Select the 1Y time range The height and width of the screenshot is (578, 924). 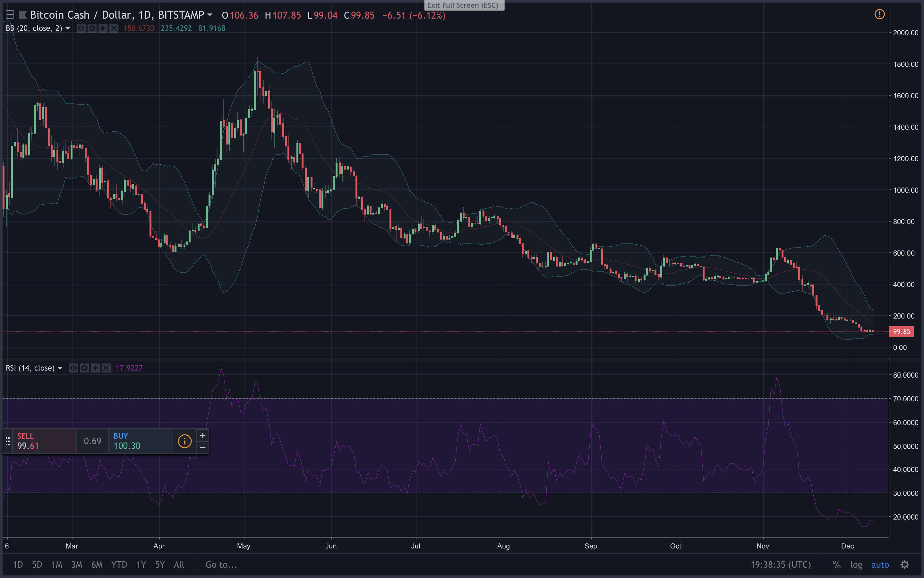[x=141, y=565]
